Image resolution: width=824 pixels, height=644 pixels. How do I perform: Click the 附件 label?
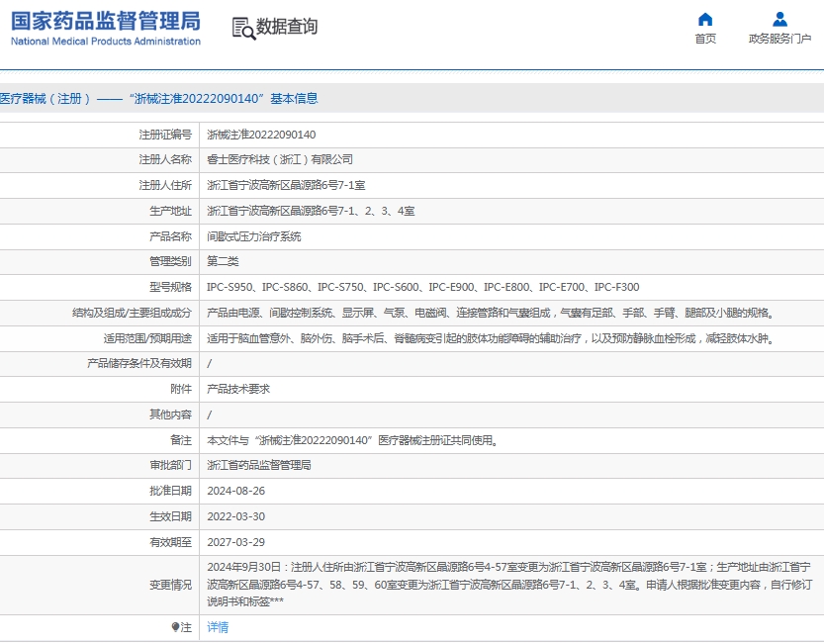[x=181, y=389]
